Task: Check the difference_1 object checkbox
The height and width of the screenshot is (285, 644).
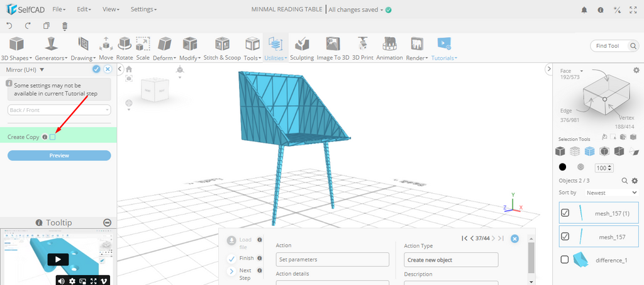Action: tap(565, 260)
